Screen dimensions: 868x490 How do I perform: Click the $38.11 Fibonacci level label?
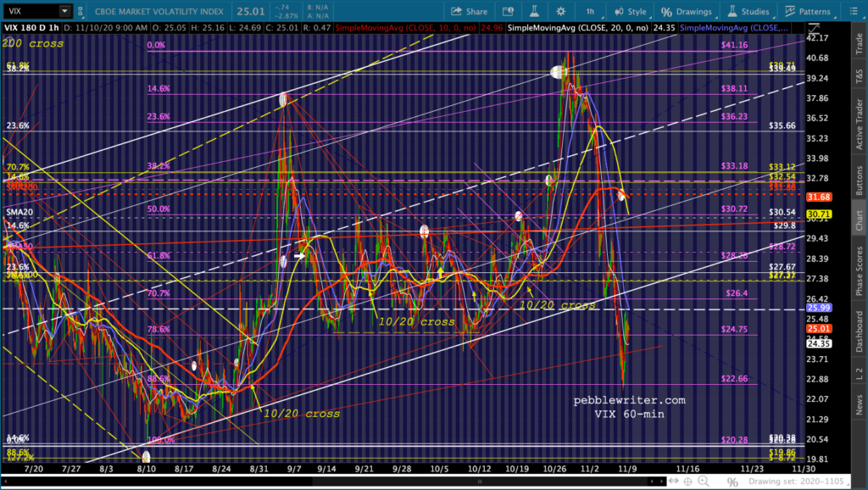click(734, 88)
